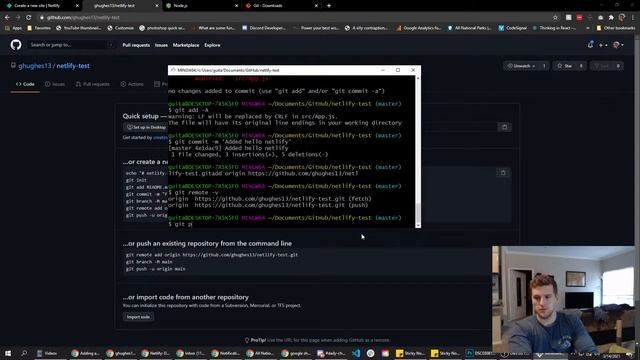Open the first Sticky Notes taskbar item
Viewport: 640px width, 360px height.
411,353
